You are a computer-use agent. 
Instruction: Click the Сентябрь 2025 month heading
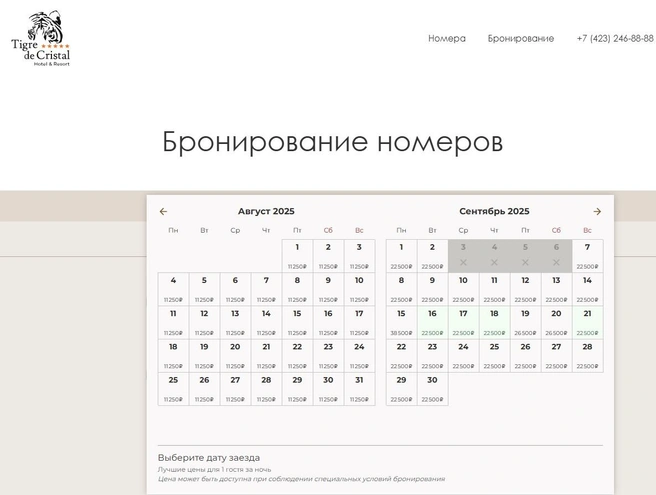tap(494, 211)
